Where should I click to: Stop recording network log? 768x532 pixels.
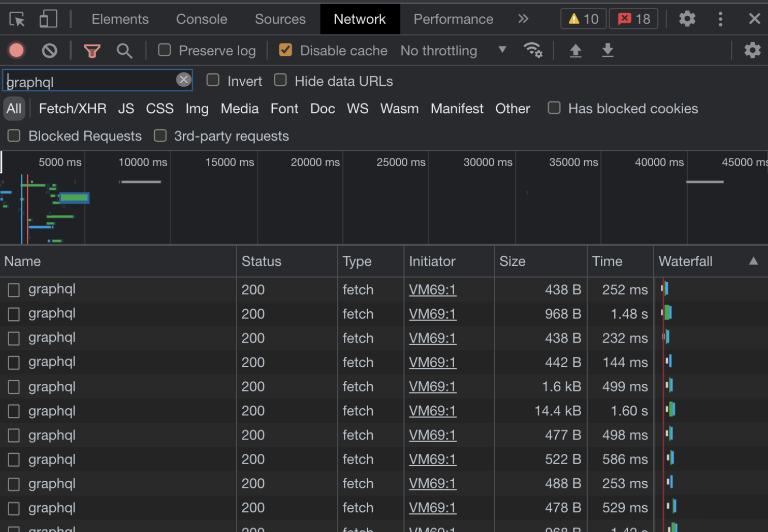pyautogui.click(x=16, y=50)
